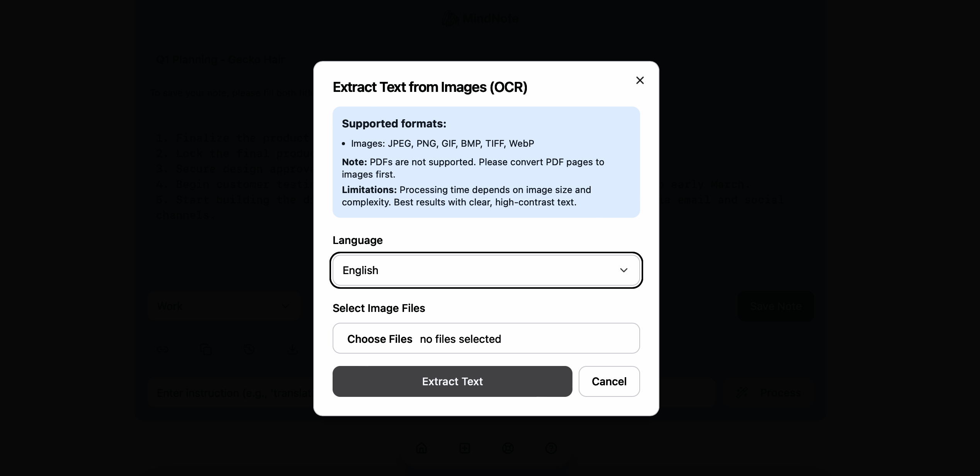Click the help question mark icon in bottom bar
980x476 pixels.
click(x=551, y=448)
